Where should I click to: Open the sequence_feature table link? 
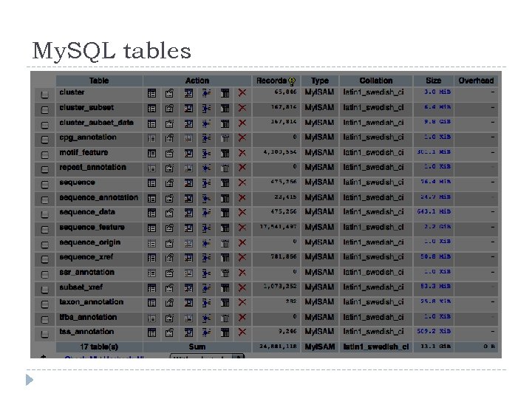coord(92,227)
